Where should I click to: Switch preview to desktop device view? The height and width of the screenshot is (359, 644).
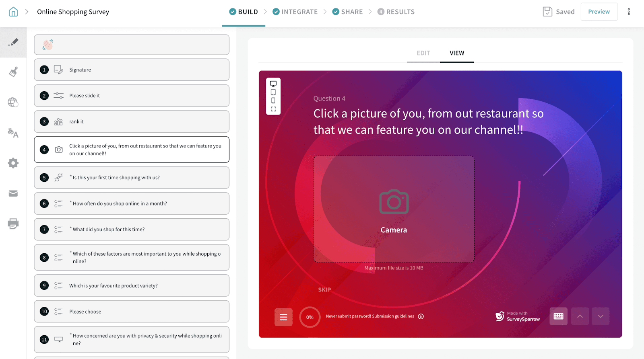273,84
